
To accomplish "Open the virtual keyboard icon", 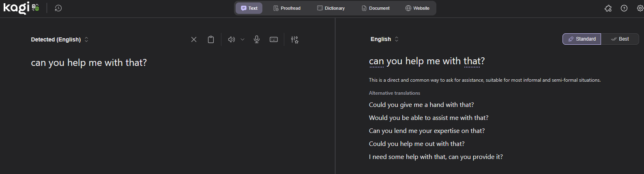I will 274,39.
